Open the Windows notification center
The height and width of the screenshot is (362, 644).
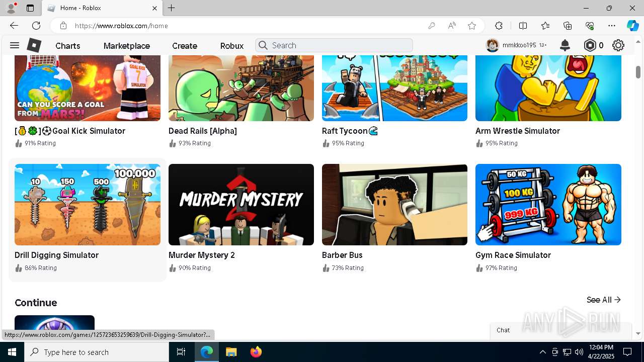pos(627,352)
